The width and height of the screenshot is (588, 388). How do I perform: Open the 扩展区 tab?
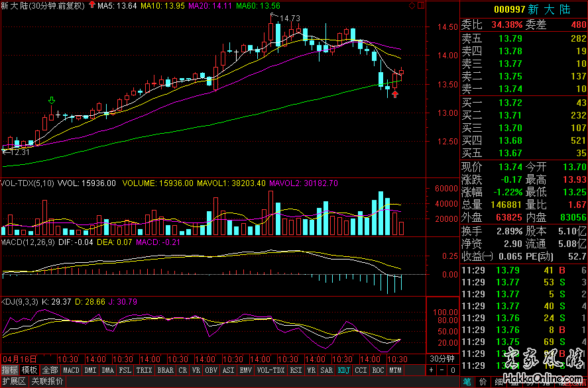pos(14,381)
